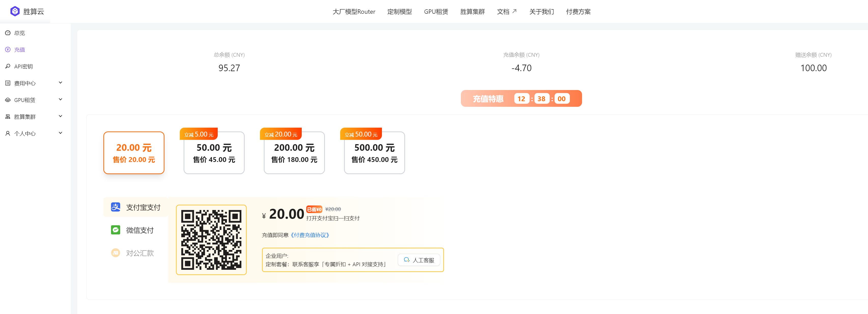The height and width of the screenshot is (314, 868).
Task: Click the 充值余额 value -4.70
Action: [521, 68]
